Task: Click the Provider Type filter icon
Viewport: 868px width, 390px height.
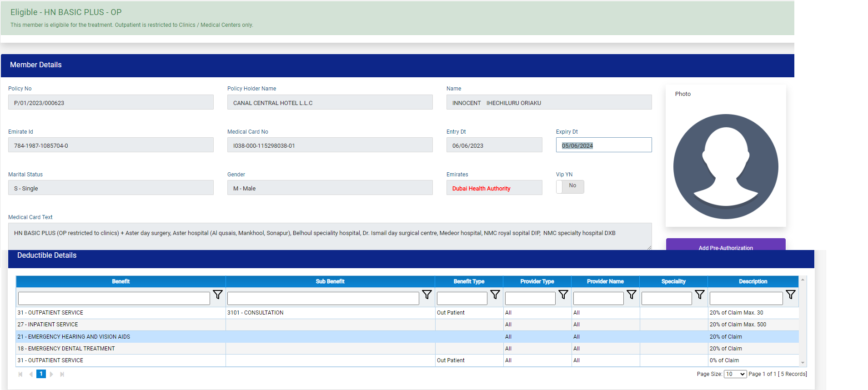Action: pos(563,295)
